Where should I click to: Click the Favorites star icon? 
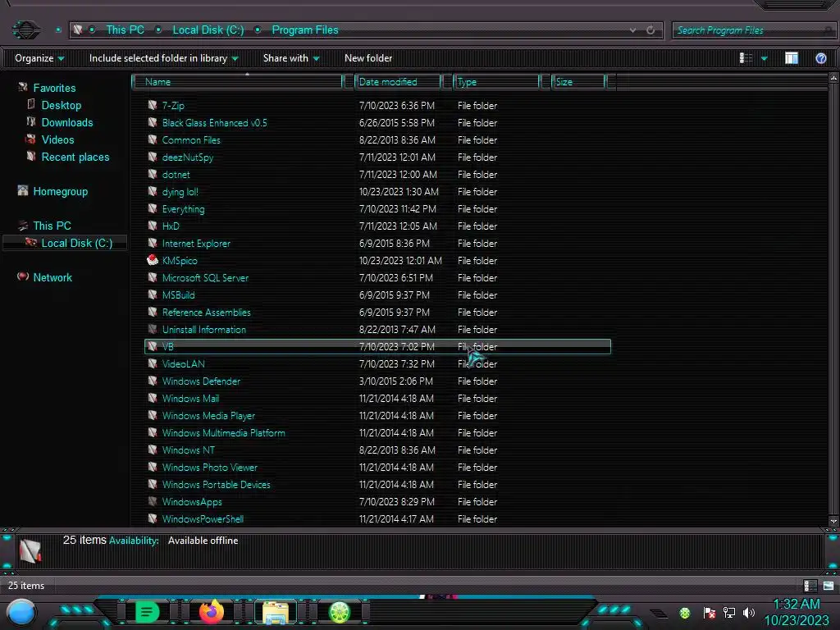(x=22, y=87)
